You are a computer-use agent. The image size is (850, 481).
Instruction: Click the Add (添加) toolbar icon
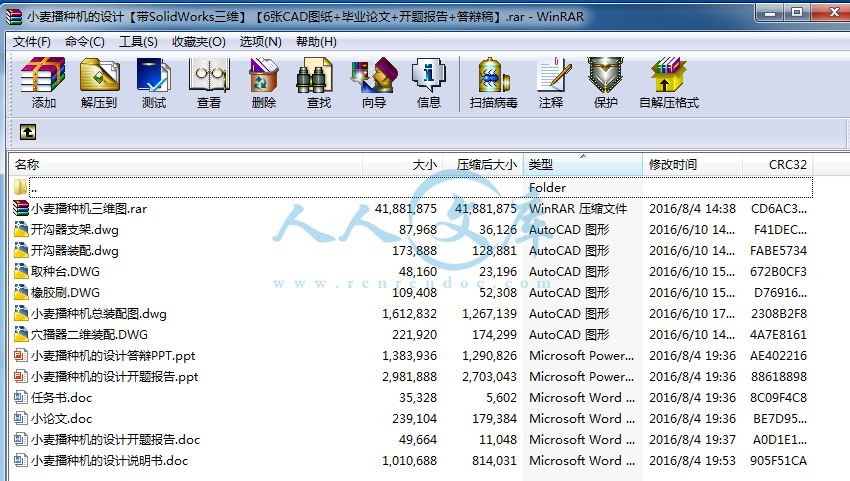click(43, 76)
